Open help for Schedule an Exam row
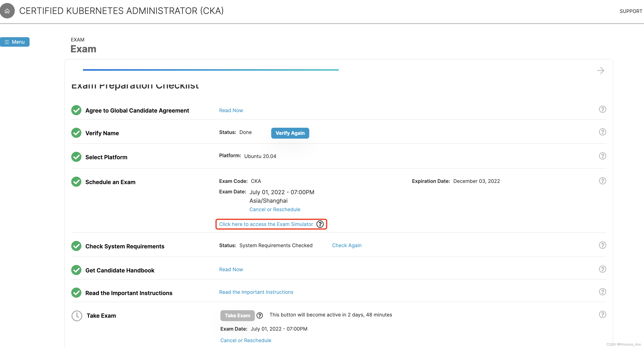The image size is (644, 348). [x=602, y=181]
